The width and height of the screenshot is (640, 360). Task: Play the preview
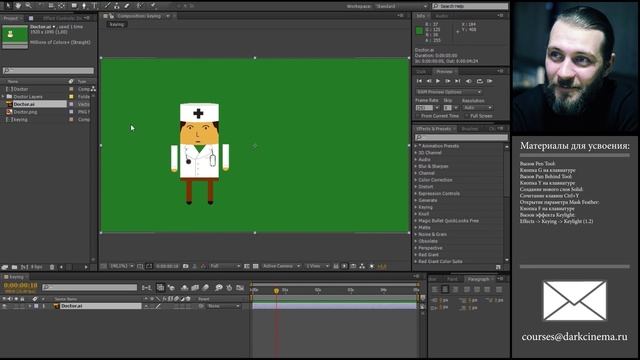coord(438,81)
